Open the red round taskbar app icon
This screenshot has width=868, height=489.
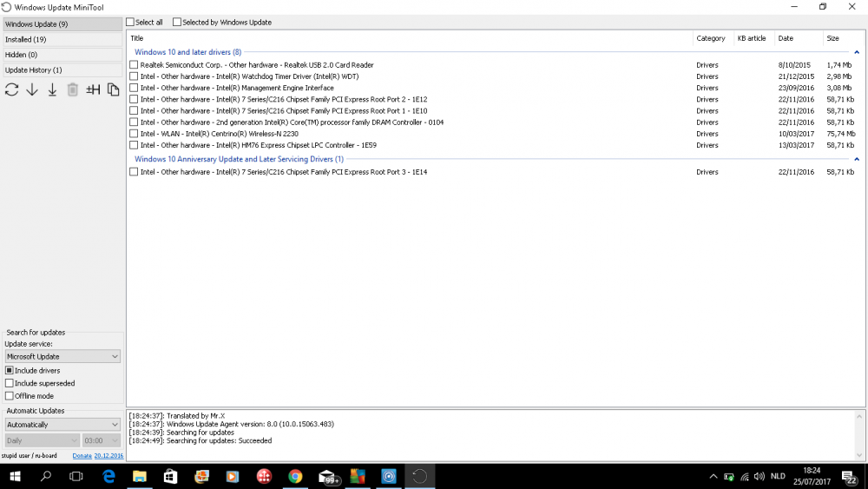(x=264, y=476)
